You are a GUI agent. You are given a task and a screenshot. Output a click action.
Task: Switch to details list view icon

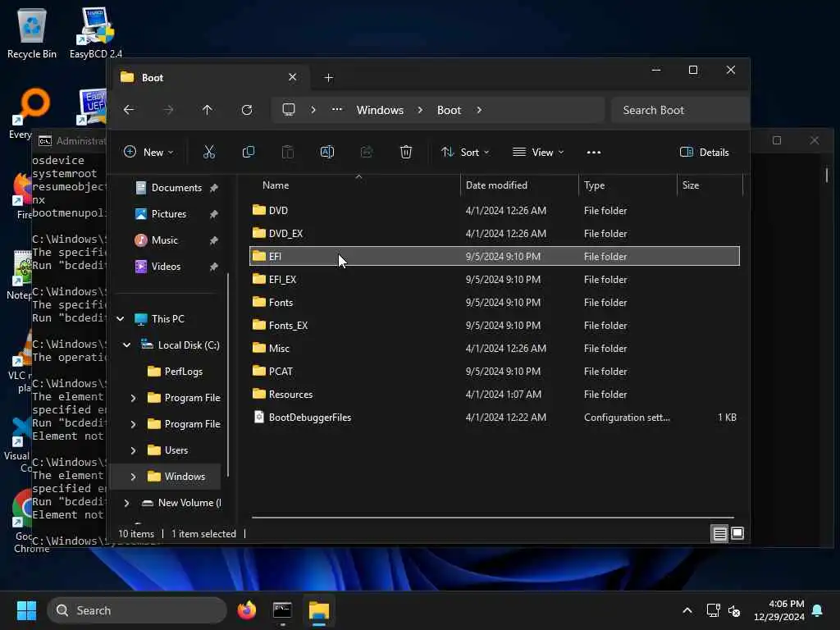point(719,533)
